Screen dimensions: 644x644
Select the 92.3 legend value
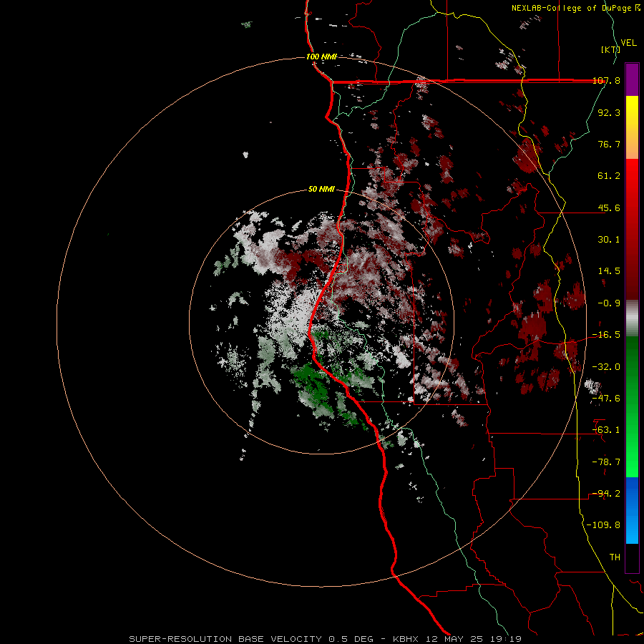pyautogui.click(x=609, y=112)
